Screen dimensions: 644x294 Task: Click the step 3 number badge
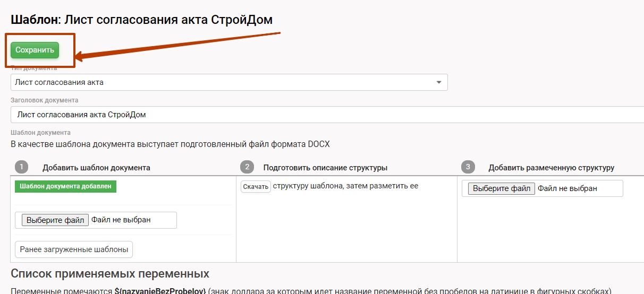(468, 167)
